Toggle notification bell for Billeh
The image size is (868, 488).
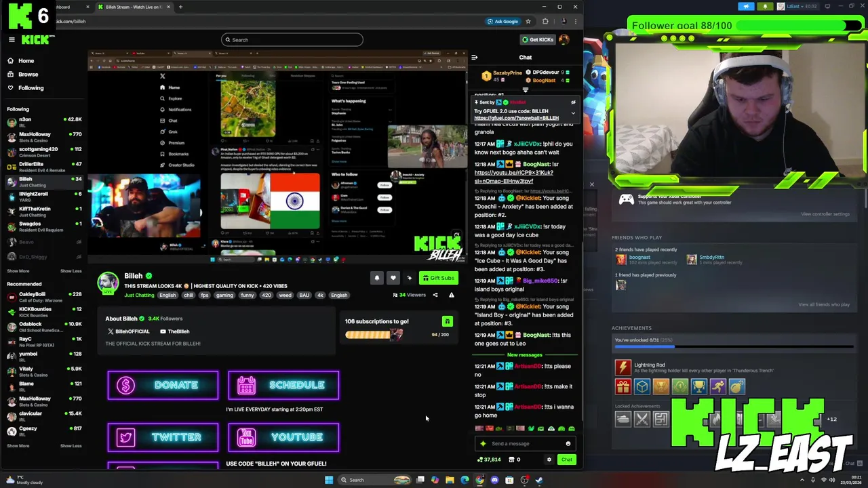(377, 278)
